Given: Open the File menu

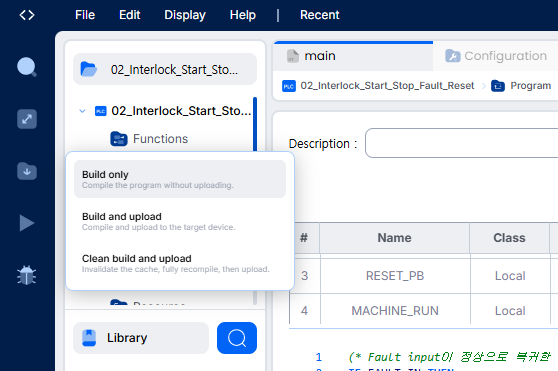Looking at the screenshot, I should tap(85, 15).
